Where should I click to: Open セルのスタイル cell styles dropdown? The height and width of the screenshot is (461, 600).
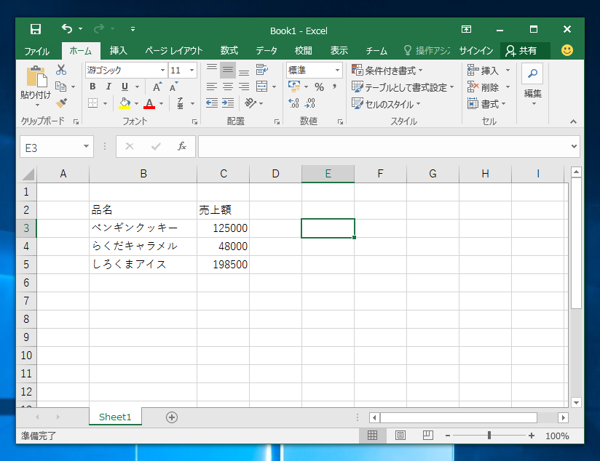tap(386, 104)
